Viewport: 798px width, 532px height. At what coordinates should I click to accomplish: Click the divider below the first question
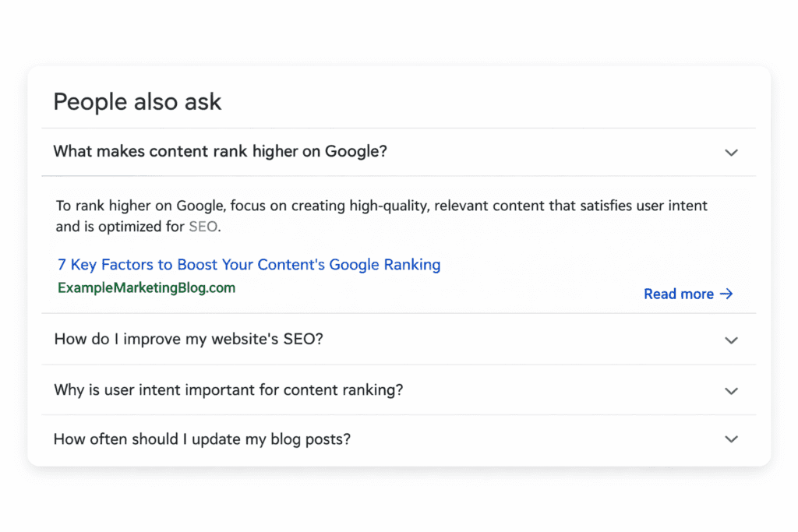(x=399, y=175)
